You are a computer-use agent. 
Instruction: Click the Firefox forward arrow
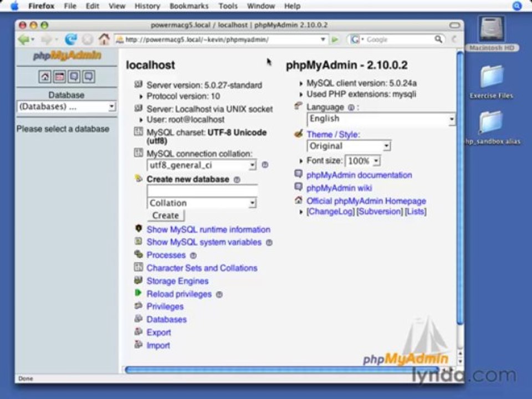click(x=46, y=40)
